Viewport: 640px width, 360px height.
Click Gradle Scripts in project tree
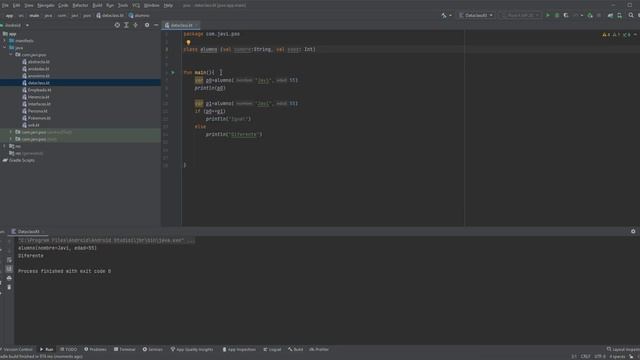pyautogui.click(x=19, y=160)
